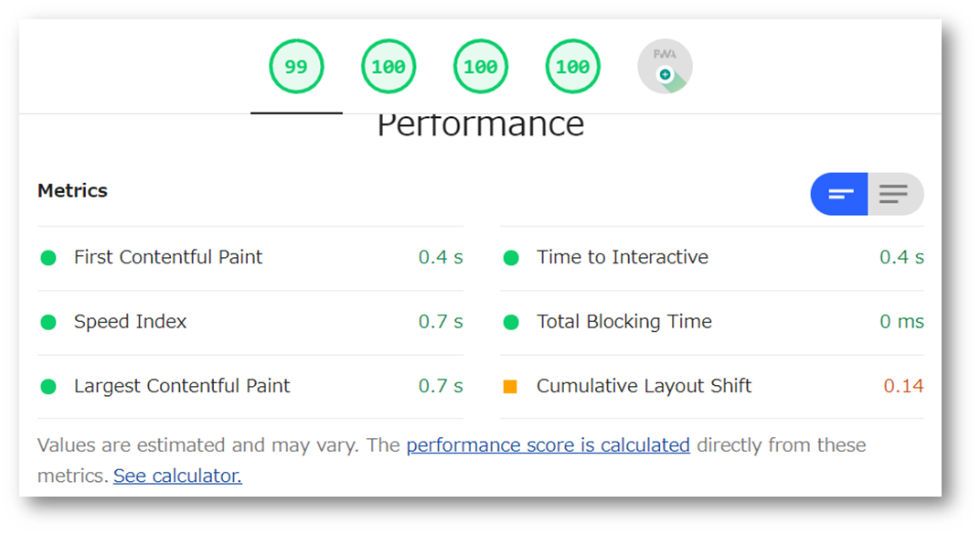Open the second gauge scoring 100
Viewport: 980px width, 535px height.
pyautogui.click(x=389, y=66)
